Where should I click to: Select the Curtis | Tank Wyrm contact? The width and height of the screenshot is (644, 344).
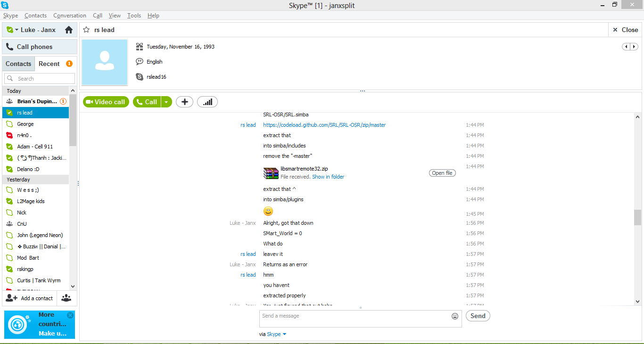pyautogui.click(x=36, y=280)
